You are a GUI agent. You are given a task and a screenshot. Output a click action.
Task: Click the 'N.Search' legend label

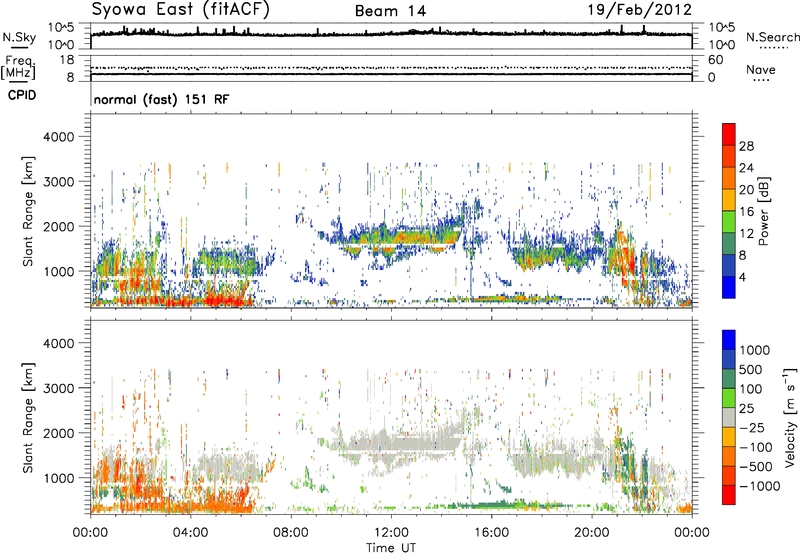772,37
